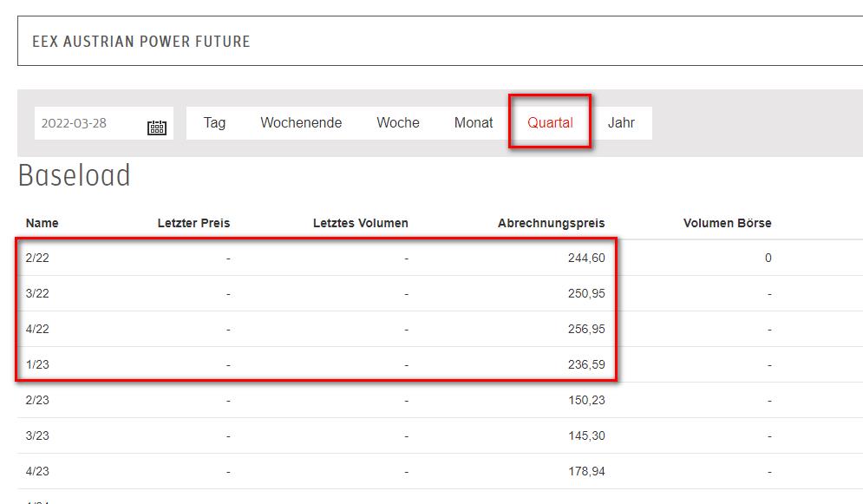Open the Monat tab
Image resolution: width=863 pixels, height=504 pixels.
pyautogui.click(x=474, y=122)
